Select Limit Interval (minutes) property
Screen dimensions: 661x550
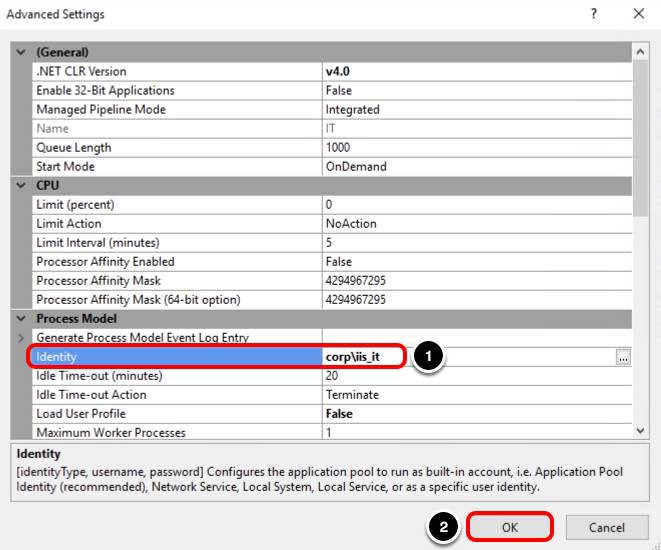click(177, 243)
